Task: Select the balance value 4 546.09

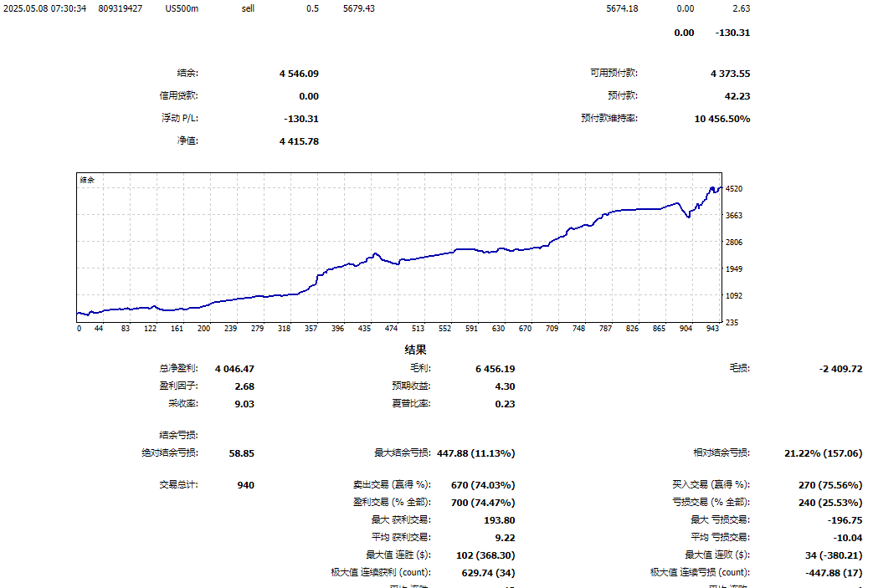Action: (299, 74)
